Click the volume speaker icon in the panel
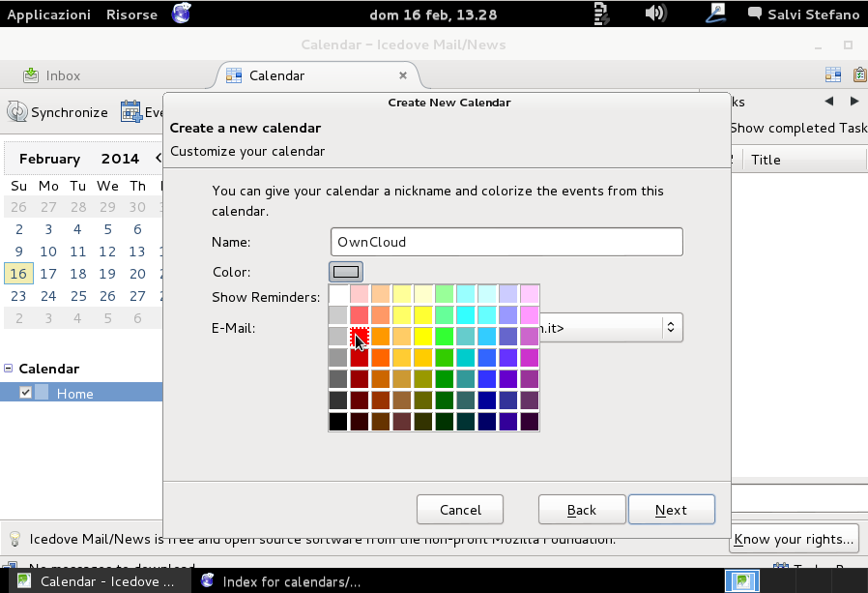 655,14
